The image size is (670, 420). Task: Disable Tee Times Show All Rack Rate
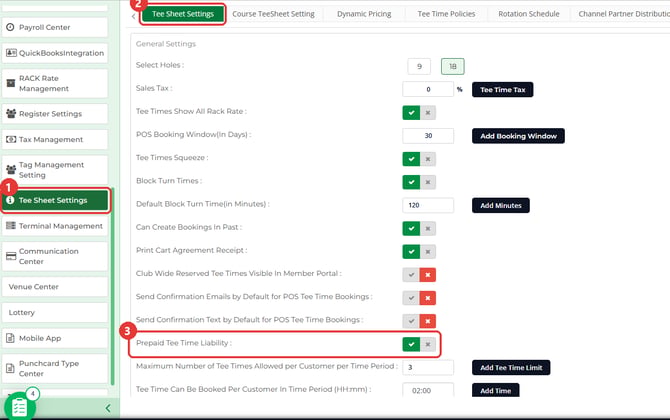pyautogui.click(x=428, y=113)
